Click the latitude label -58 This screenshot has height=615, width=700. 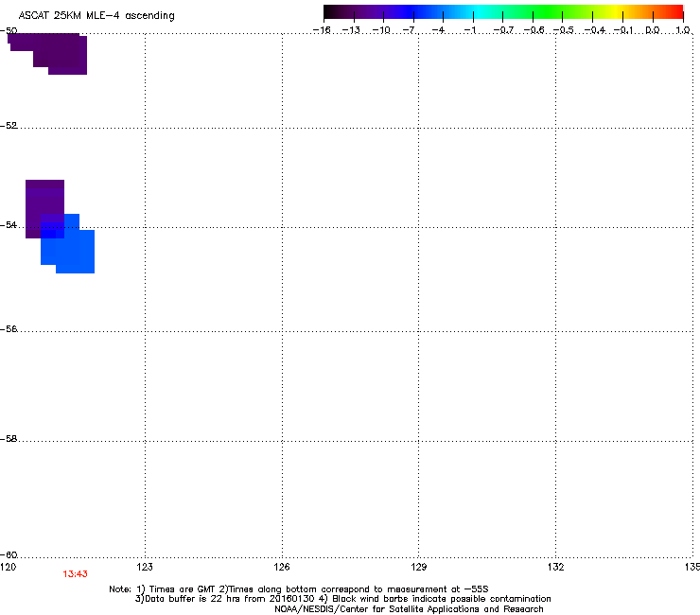pyautogui.click(x=9, y=439)
